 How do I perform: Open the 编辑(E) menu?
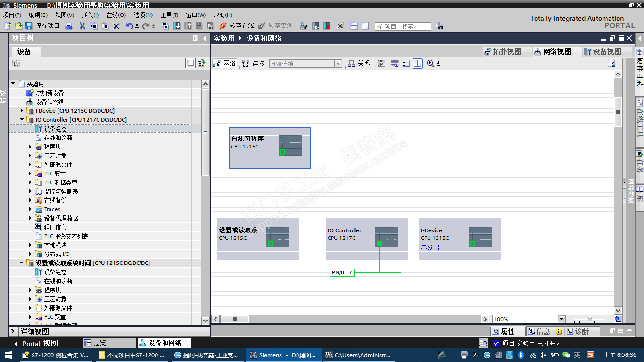(38, 15)
